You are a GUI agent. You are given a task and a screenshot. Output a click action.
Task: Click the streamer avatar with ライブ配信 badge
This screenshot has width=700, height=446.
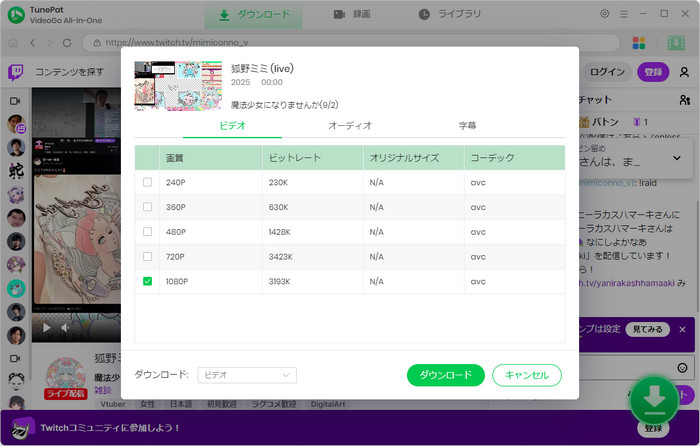[65, 378]
